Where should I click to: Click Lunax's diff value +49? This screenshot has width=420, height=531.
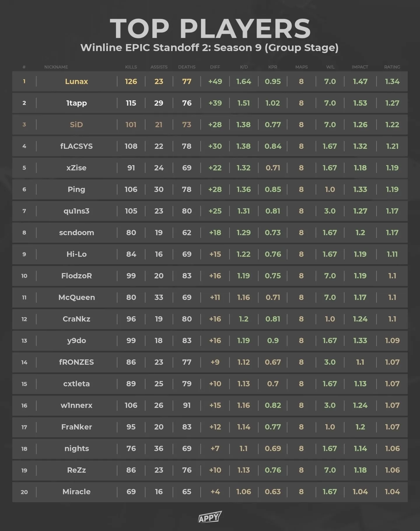[215, 81]
